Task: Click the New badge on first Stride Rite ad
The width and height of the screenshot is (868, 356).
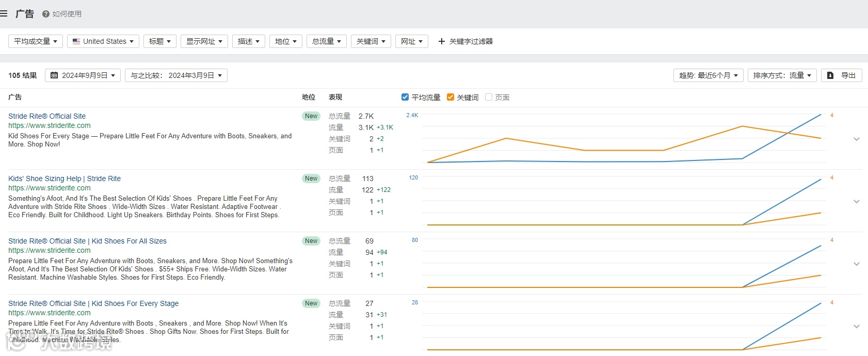Action: point(311,116)
